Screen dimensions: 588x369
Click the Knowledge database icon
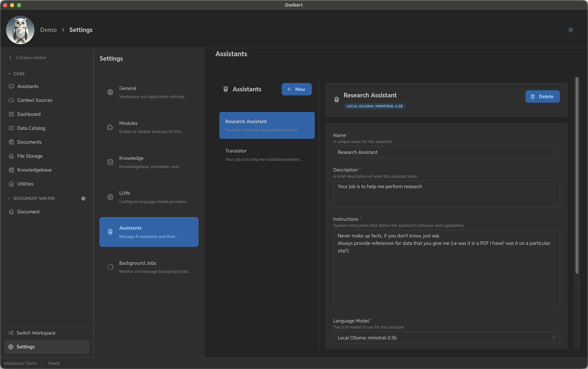point(110,162)
